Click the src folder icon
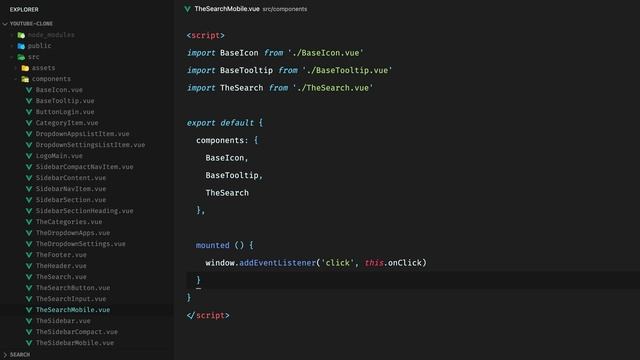This screenshot has height=360, width=640. (x=21, y=57)
